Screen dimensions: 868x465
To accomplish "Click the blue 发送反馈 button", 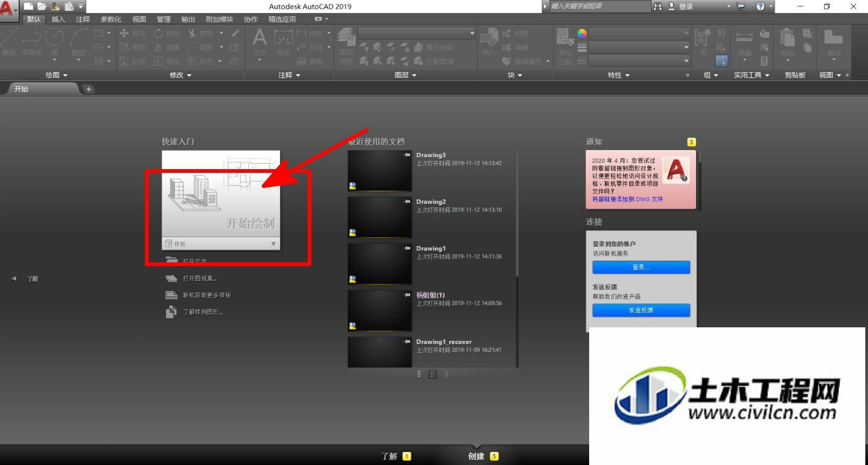I will coord(641,310).
